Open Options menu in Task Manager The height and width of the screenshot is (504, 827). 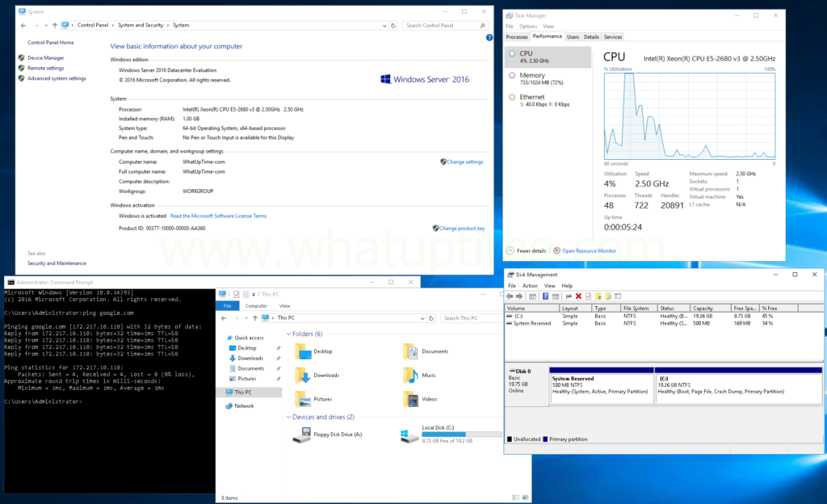528,27
